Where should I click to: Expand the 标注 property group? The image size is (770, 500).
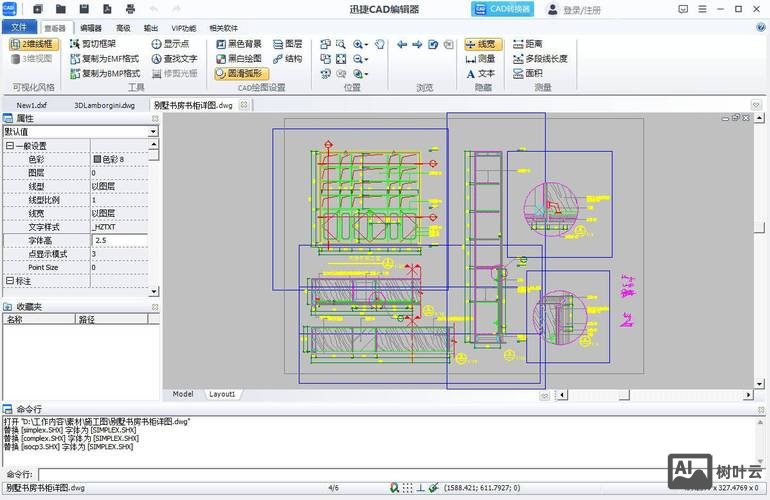[x=10, y=281]
